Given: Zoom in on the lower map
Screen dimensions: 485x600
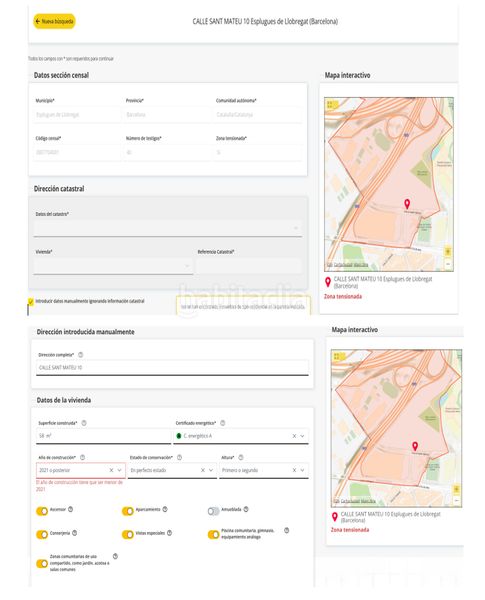Looking at the screenshot, I should tap(456, 489).
